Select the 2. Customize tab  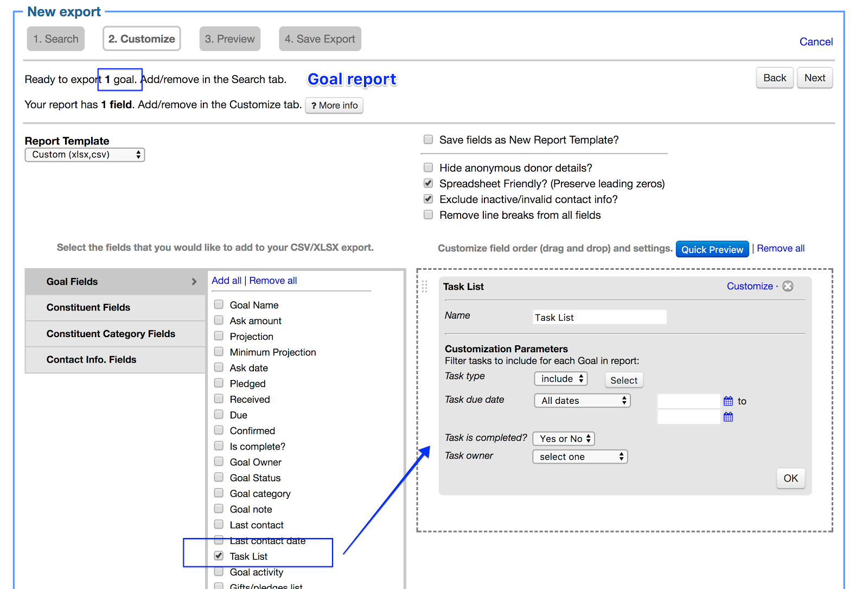point(142,39)
